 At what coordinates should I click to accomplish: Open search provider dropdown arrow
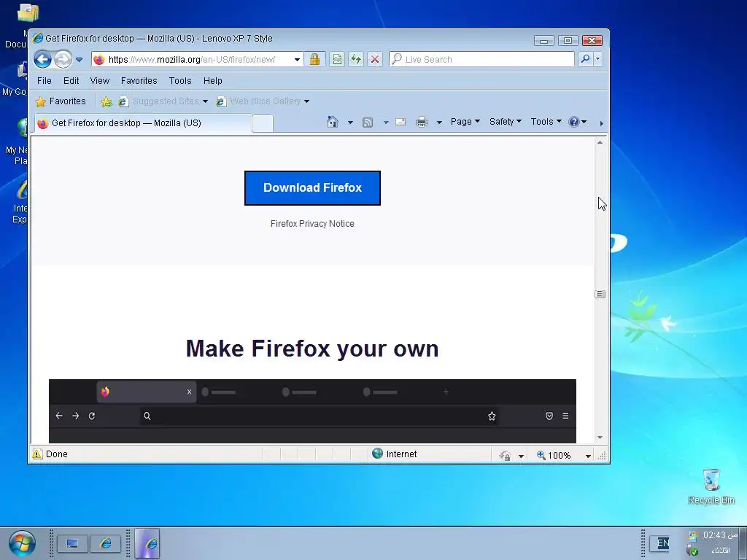(598, 59)
